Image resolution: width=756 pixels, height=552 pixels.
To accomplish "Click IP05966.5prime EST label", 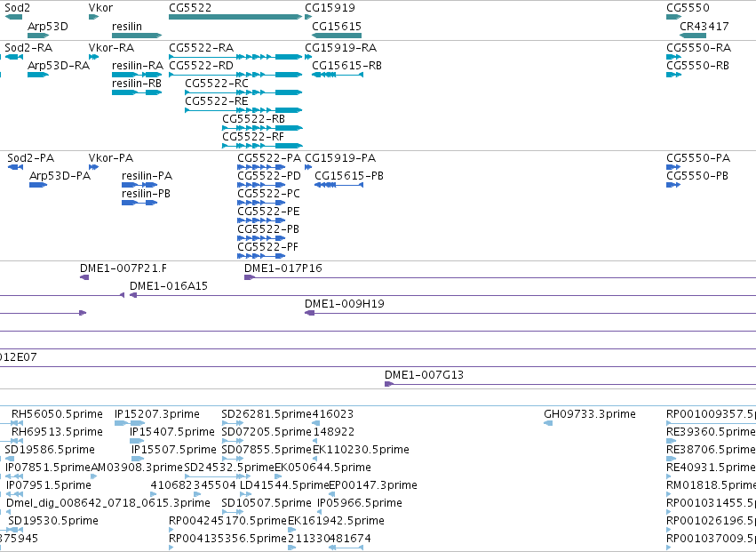I will pos(360,503).
